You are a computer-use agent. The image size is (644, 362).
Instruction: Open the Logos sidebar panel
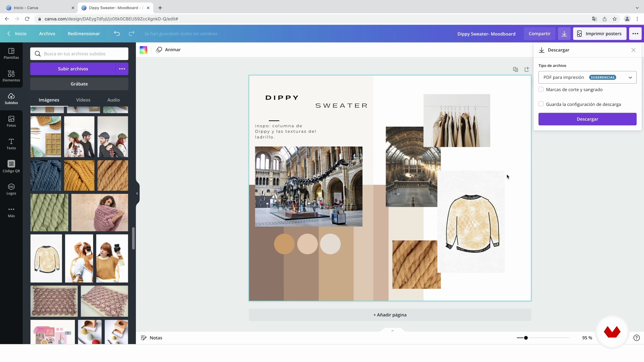click(x=11, y=189)
